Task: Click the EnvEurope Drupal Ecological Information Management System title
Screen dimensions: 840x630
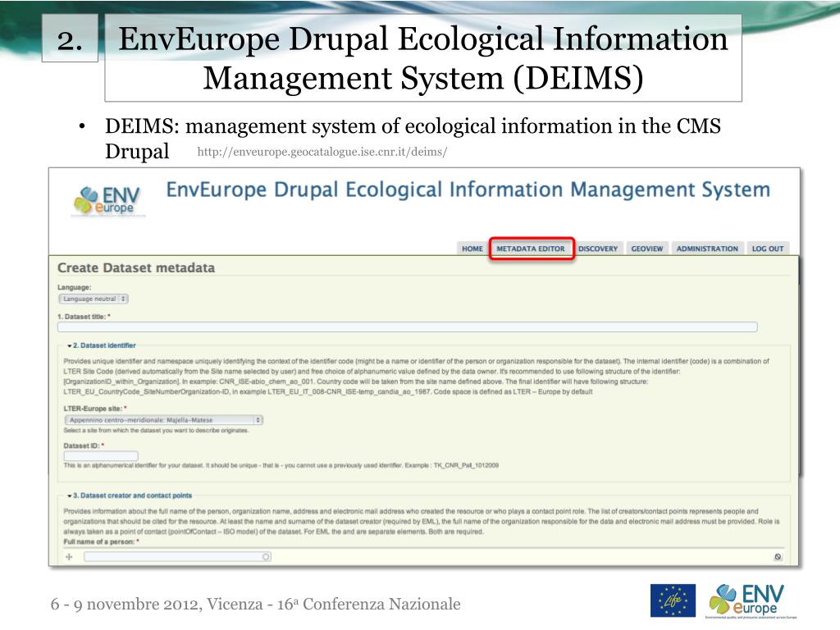Action: tap(468, 189)
